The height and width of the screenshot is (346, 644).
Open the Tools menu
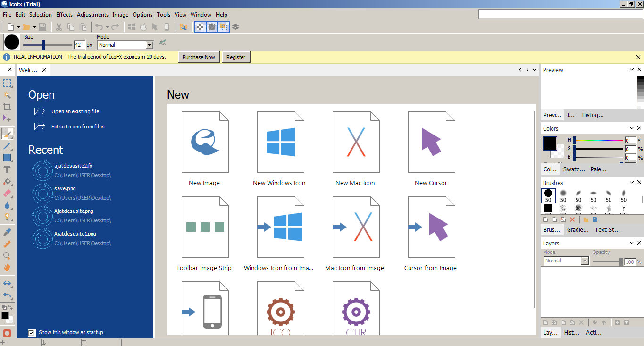pyautogui.click(x=164, y=15)
